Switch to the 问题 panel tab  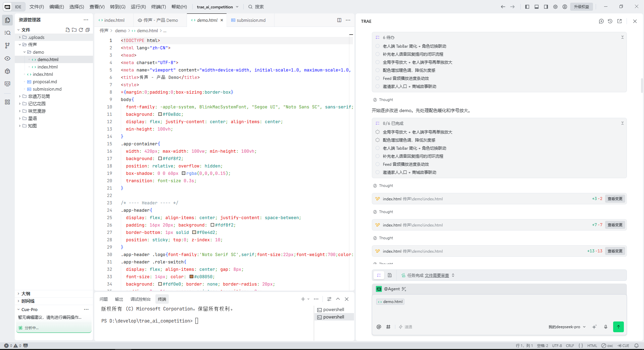(104, 299)
